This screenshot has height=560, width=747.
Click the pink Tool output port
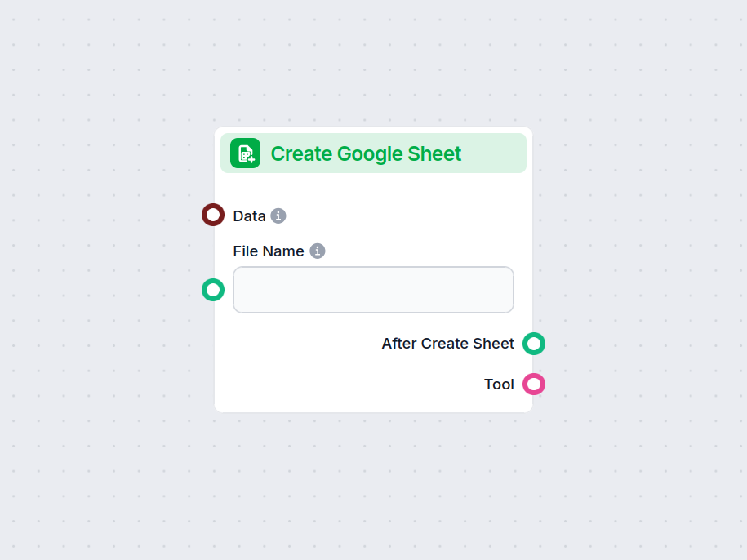[533, 384]
